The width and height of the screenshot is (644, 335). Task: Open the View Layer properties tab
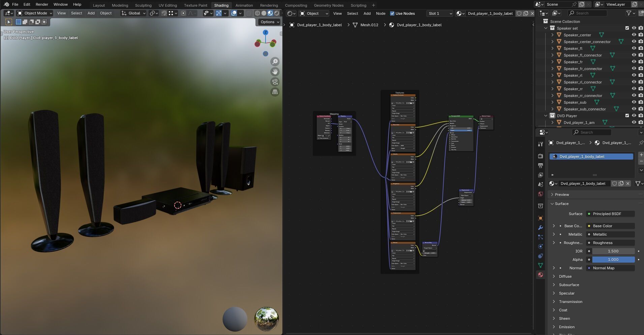tap(541, 175)
